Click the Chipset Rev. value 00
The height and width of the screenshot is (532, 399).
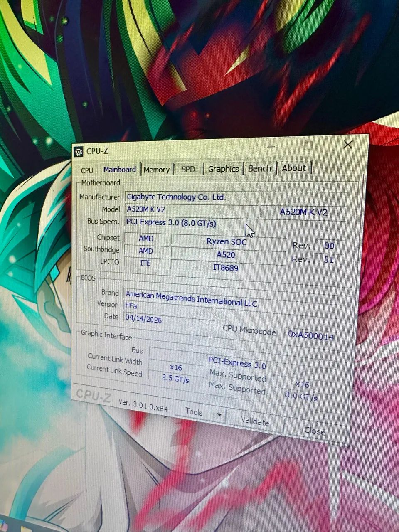click(x=329, y=246)
